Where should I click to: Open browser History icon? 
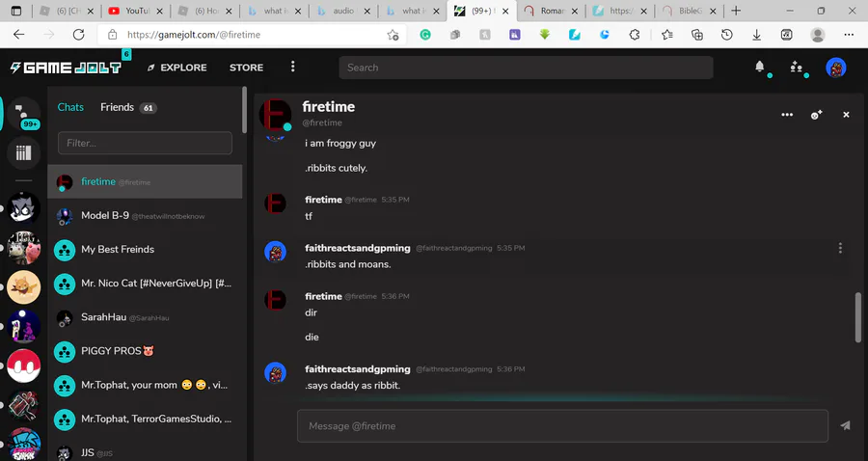pos(727,35)
